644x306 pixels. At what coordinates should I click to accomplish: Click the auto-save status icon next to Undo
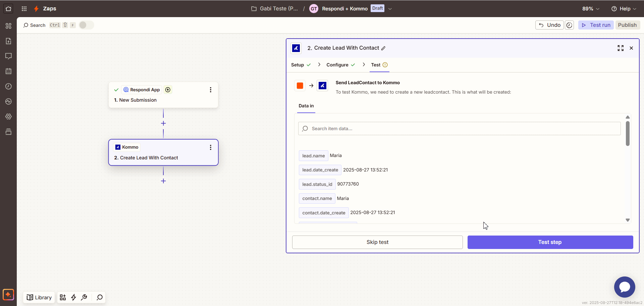569,25
